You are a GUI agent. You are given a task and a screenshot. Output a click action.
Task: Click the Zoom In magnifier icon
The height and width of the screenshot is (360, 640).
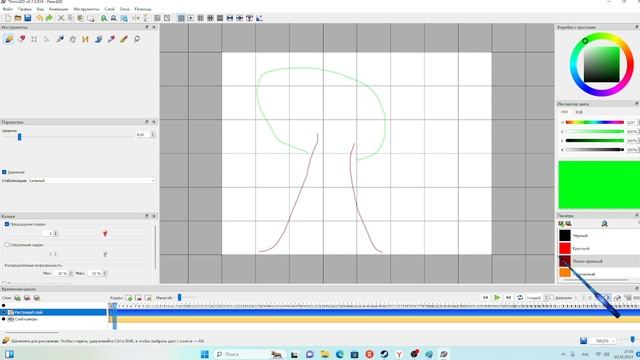click(x=104, y=18)
